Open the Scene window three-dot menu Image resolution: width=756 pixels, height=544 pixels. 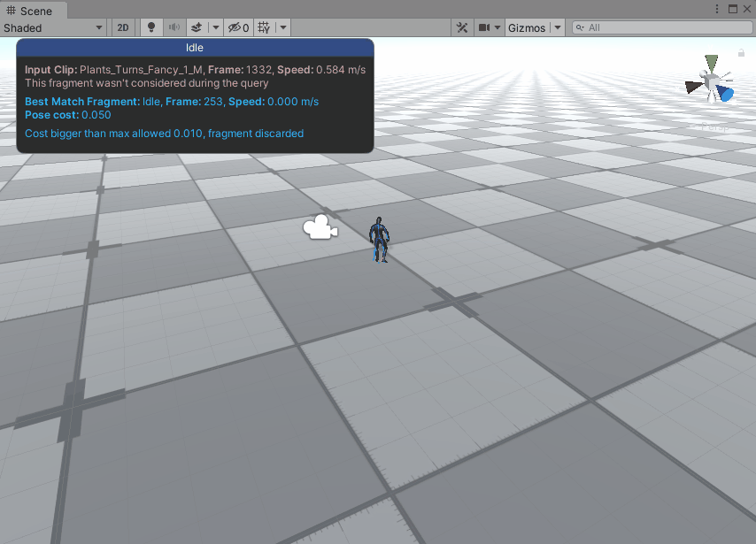[x=717, y=9]
